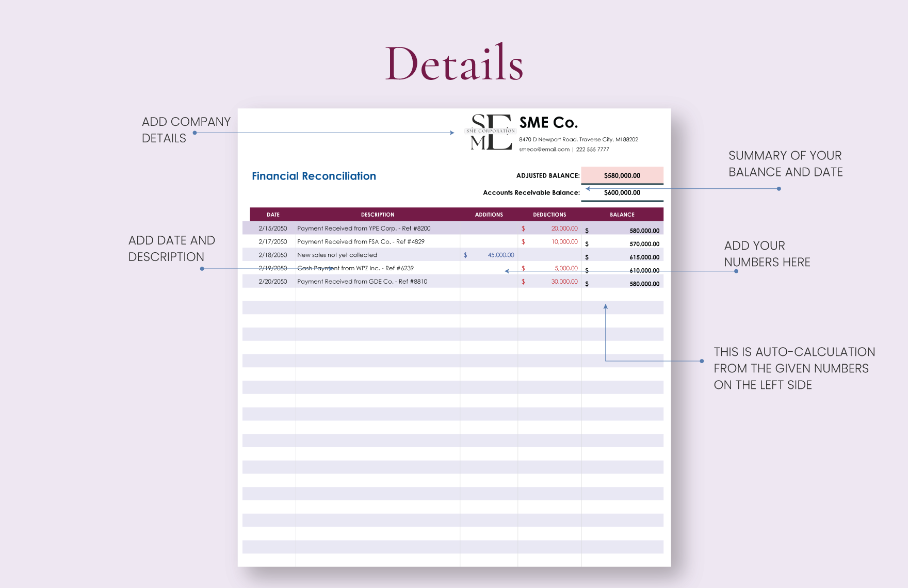Click the ADJUSTED BALANCE label
The image size is (908, 588).
point(547,175)
